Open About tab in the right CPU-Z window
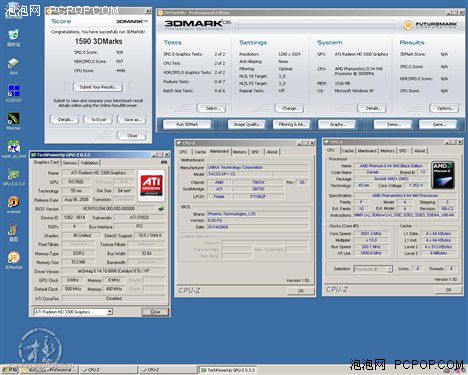 tap(419, 151)
